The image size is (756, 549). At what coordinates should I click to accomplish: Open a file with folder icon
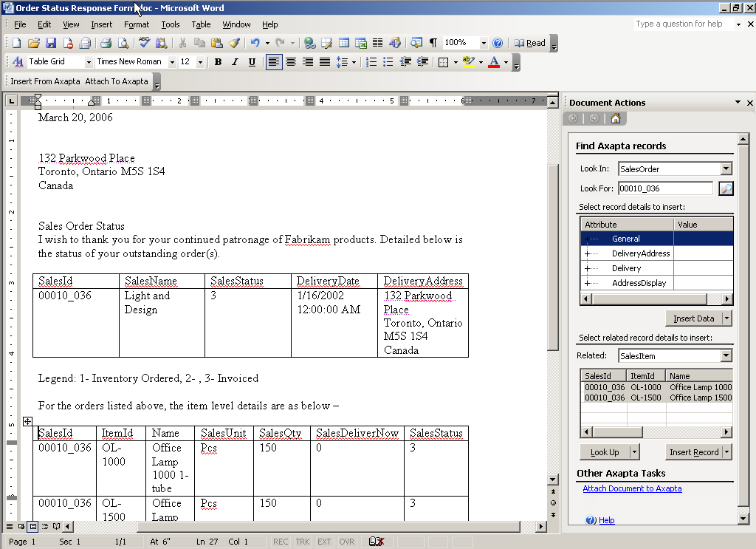(34, 43)
